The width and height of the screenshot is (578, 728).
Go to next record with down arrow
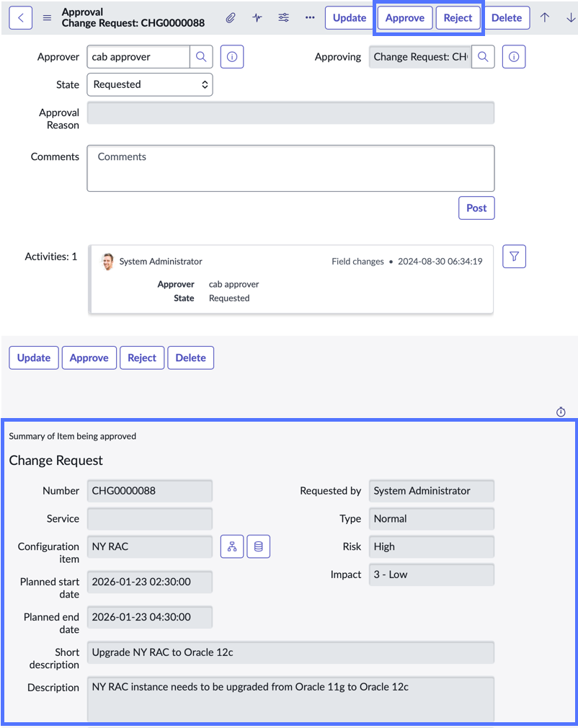[571, 18]
